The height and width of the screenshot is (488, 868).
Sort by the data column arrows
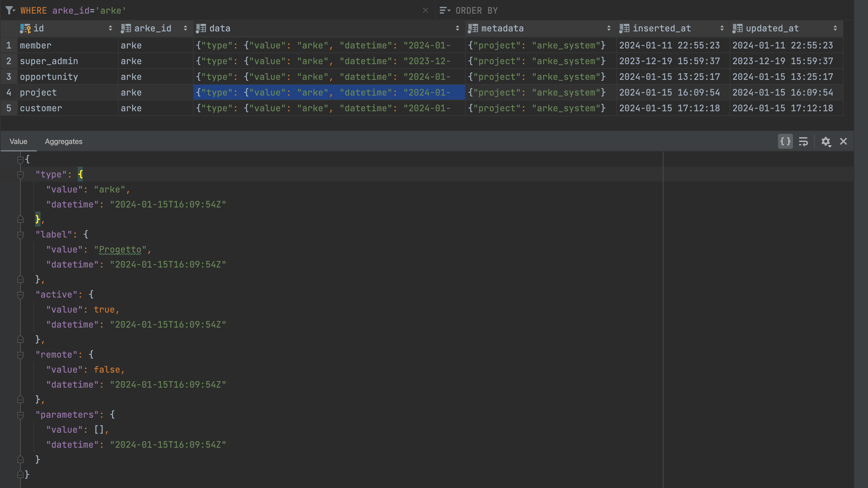457,28
